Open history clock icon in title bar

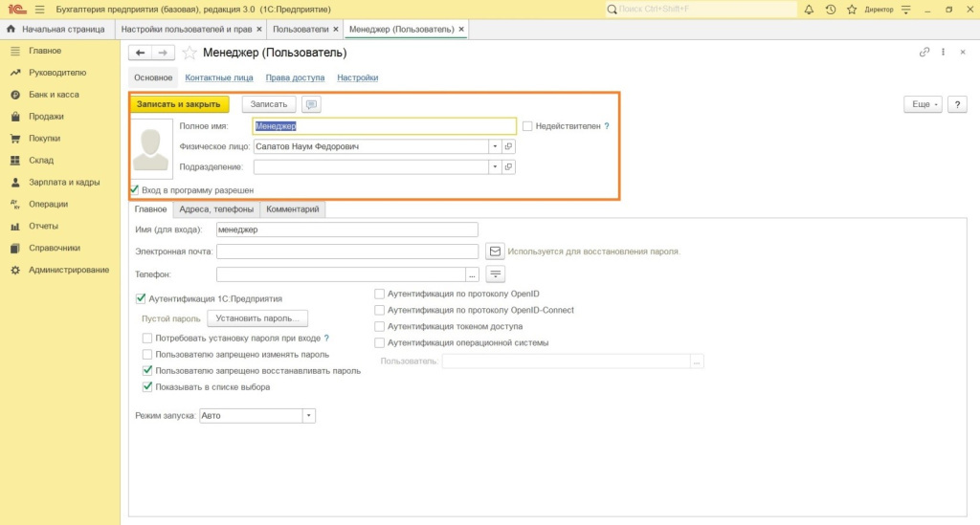coord(830,9)
